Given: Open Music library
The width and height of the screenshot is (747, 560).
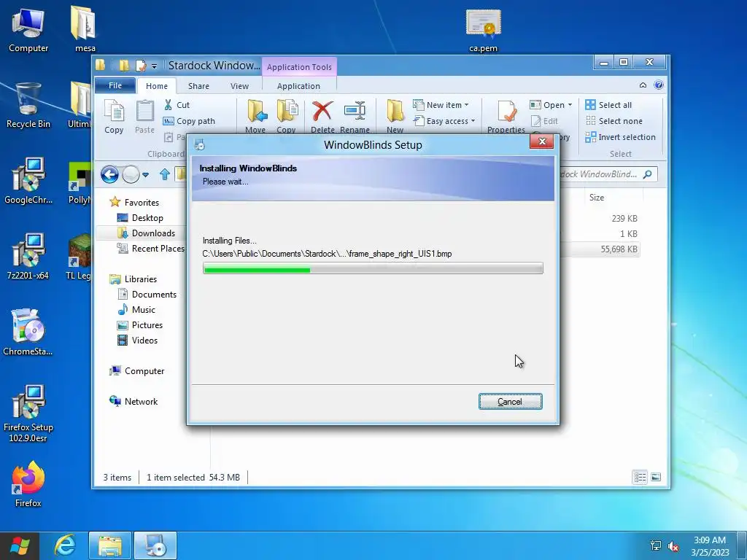Looking at the screenshot, I should pos(136,309).
